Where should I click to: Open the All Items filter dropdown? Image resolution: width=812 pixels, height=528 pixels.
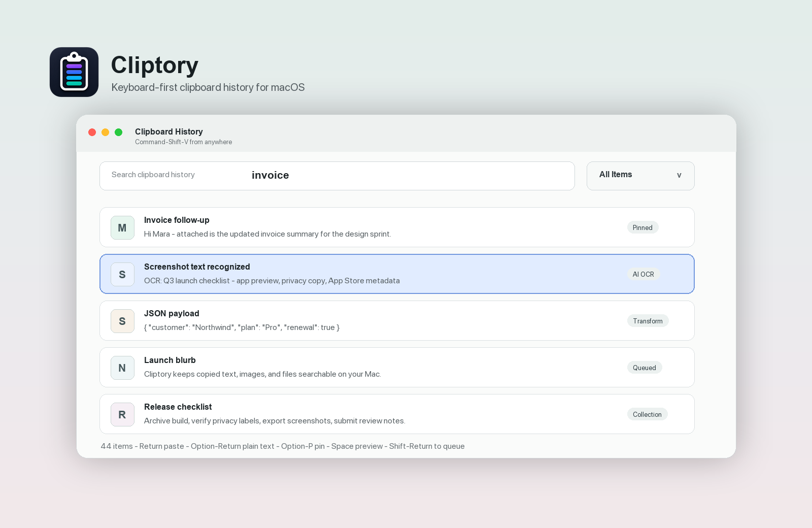pyautogui.click(x=640, y=176)
